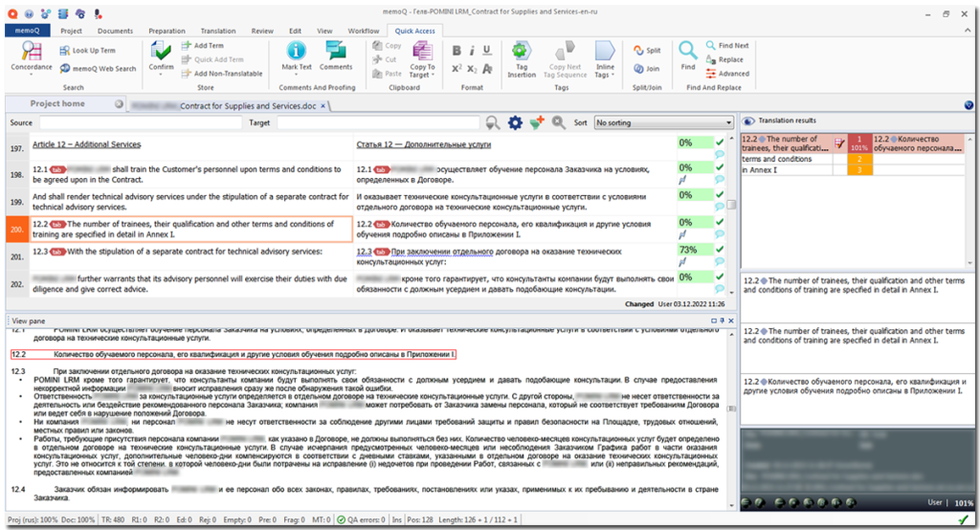Toggle confirmed checkmark on segment 200
The height and width of the screenshot is (530, 980).
720,222
